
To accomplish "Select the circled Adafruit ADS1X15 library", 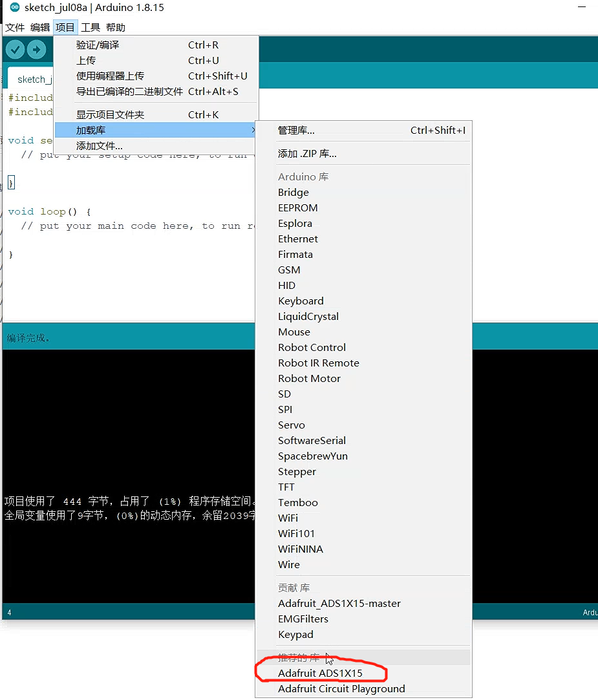I will (319, 672).
